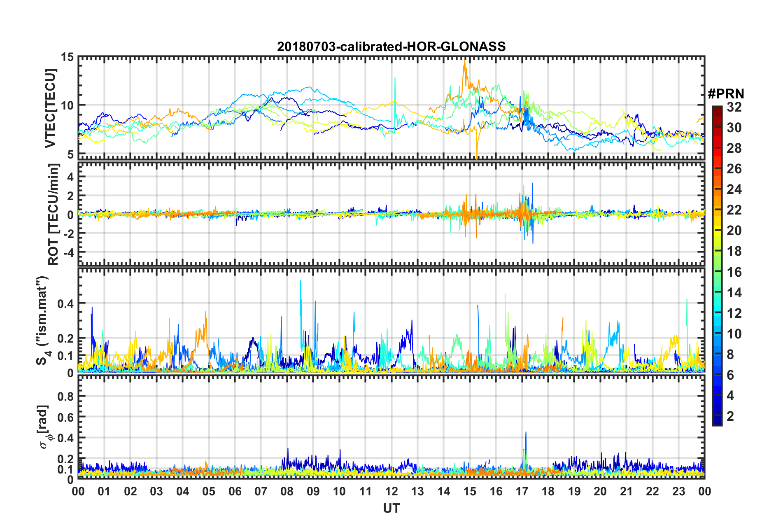Click inside the ROT plot panel
Image resolution: width=783 pixels, height=532 pixels.
(x=391, y=214)
